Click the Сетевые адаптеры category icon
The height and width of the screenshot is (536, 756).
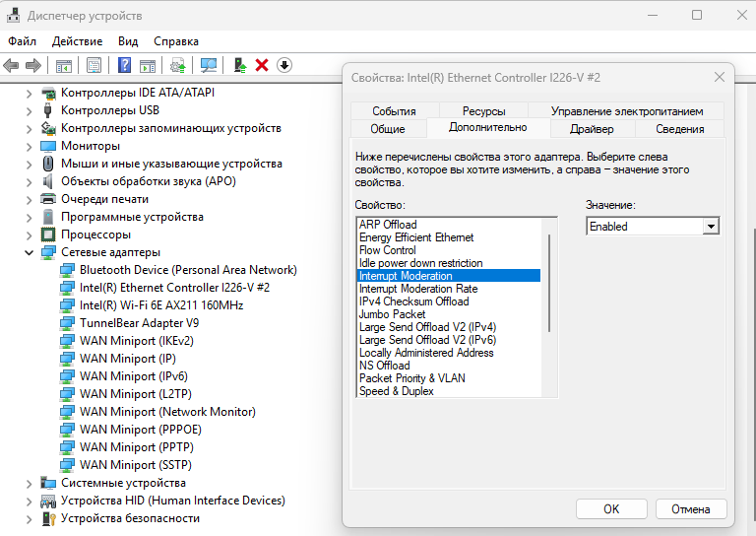pos(48,252)
